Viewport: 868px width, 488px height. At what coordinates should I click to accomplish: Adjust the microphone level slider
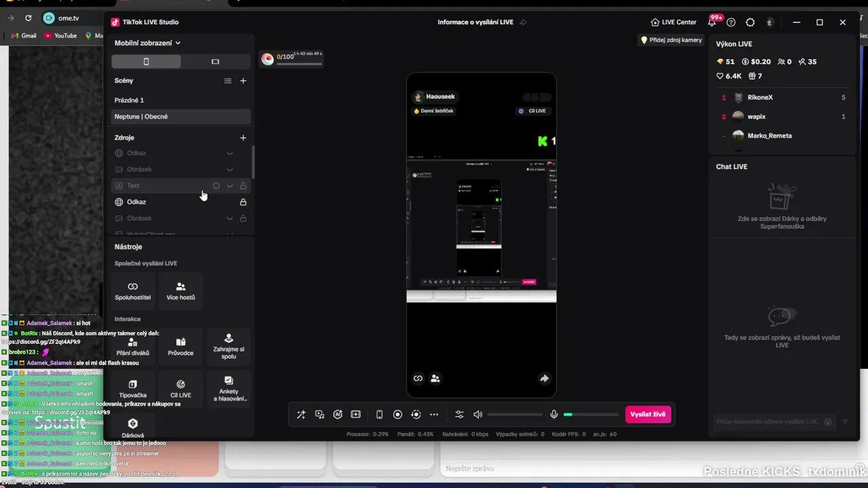pyautogui.click(x=591, y=415)
